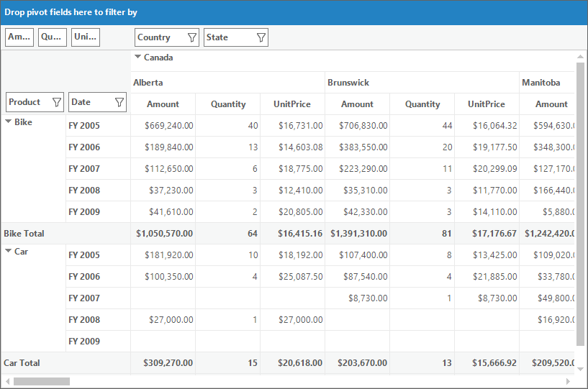Screen dimensions: 588x389
Task: Collapse the Canada column group
Action: click(x=137, y=57)
